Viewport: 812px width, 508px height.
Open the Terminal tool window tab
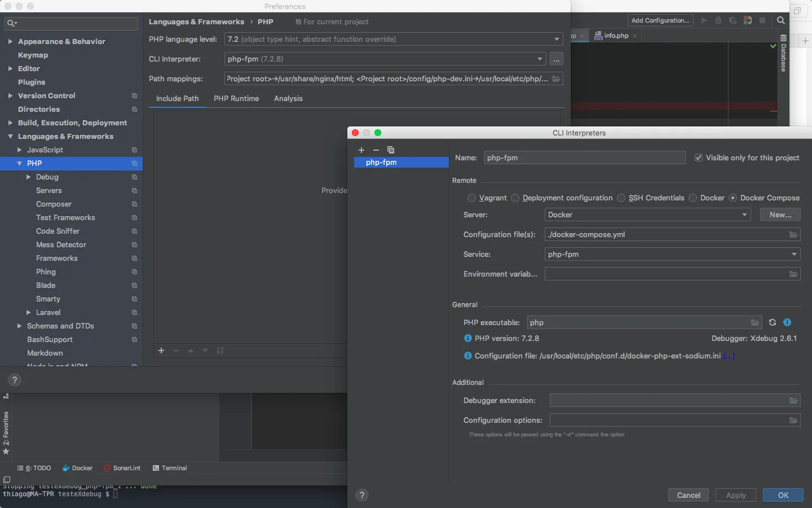(170, 468)
